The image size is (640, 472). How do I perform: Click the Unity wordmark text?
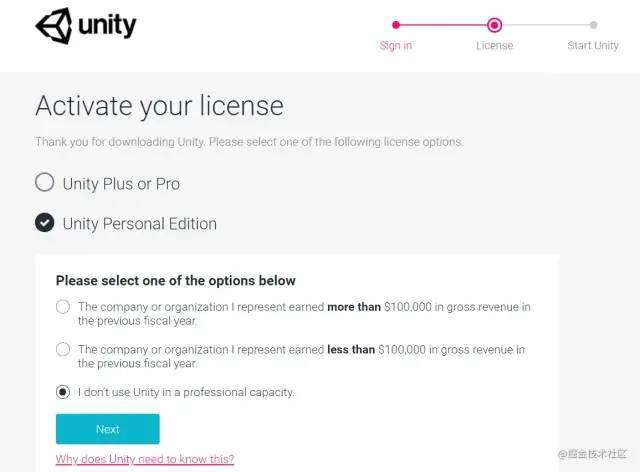(x=107, y=27)
